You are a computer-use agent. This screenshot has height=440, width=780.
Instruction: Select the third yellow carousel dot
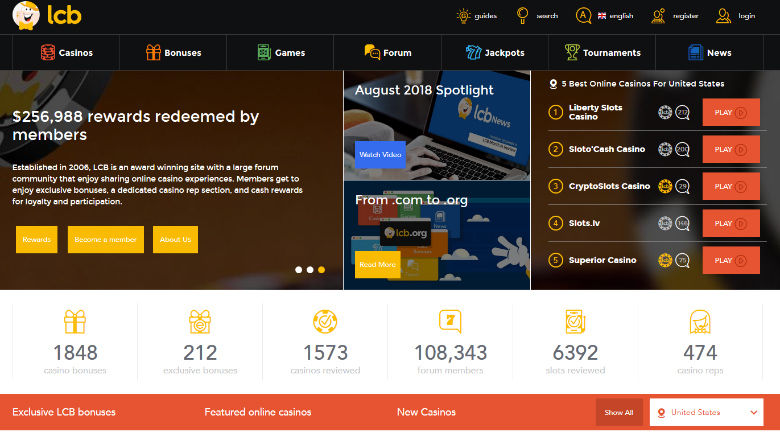321,269
